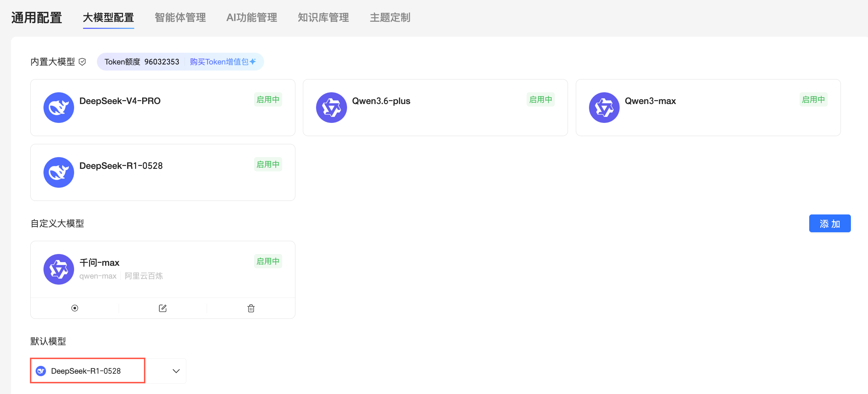
Task: Click the 内置大模型 section label
Action: (x=53, y=62)
